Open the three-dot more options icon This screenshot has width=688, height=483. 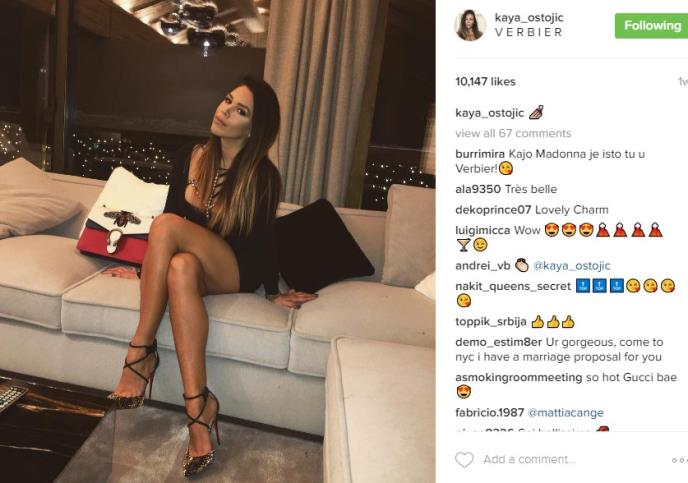(x=680, y=460)
